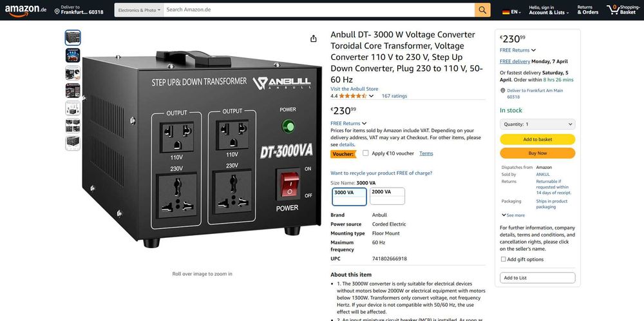The image size is (644, 321).
Task: Tick the Apply €10 voucher checkbox
Action: pyautogui.click(x=366, y=153)
